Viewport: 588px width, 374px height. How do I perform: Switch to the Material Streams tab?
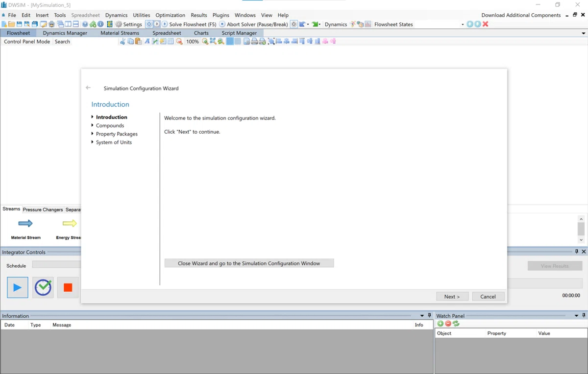tap(120, 33)
